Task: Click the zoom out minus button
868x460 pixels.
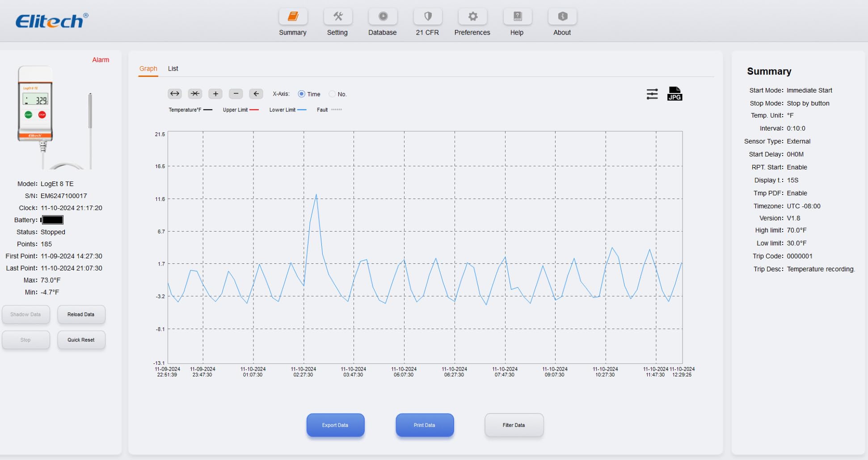Action: (236, 94)
